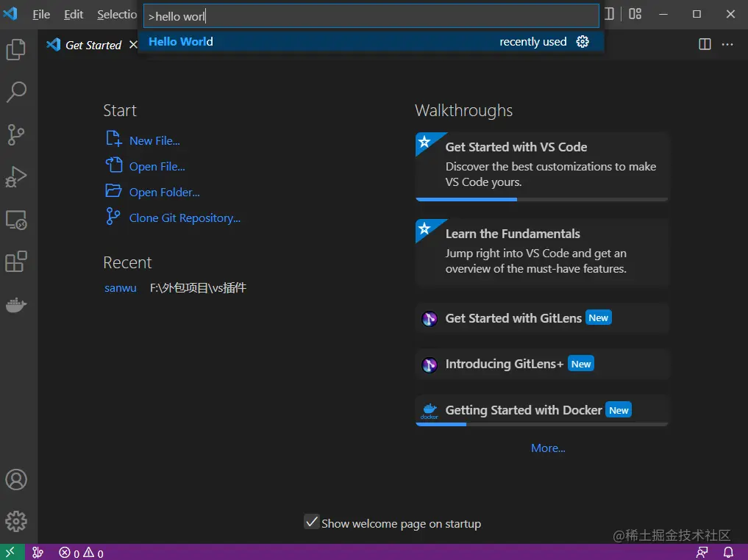Click the VS Code logo in title bar
The image size is (748, 560).
coord(10,13)
